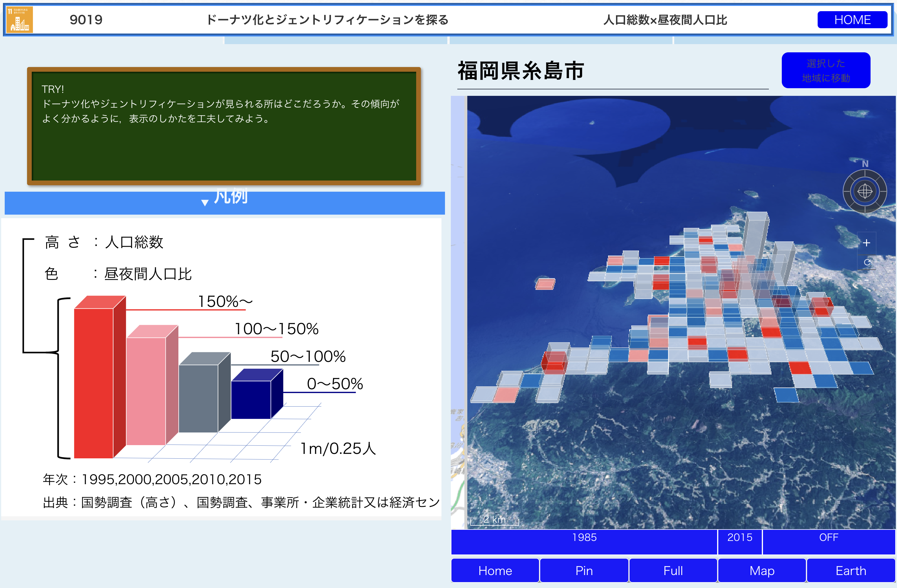Click the 人口総数×昼夜間人口比 header tab

665,20
